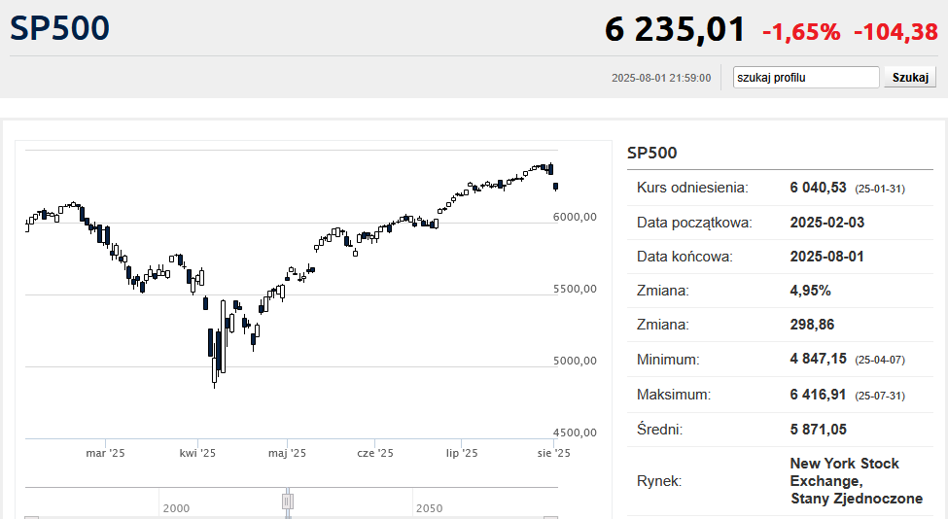The width and height of the screenshot is (948, 519).
Task: Click the 5000,00 y-axis label
Action: pos(574,361)
